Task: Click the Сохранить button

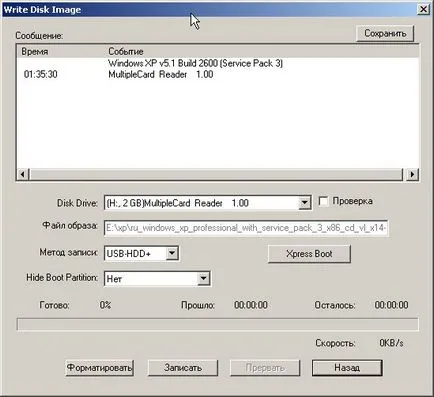Action: click(x=385, y=33)
